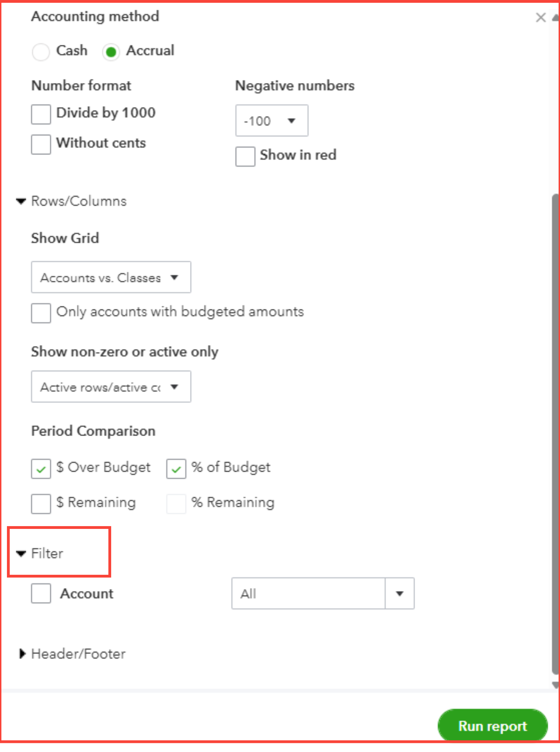Image resolution: width=560 pixels, height=752 pixels.
Task: Select the Cash accounting method
Action: (x=41, y=52)
